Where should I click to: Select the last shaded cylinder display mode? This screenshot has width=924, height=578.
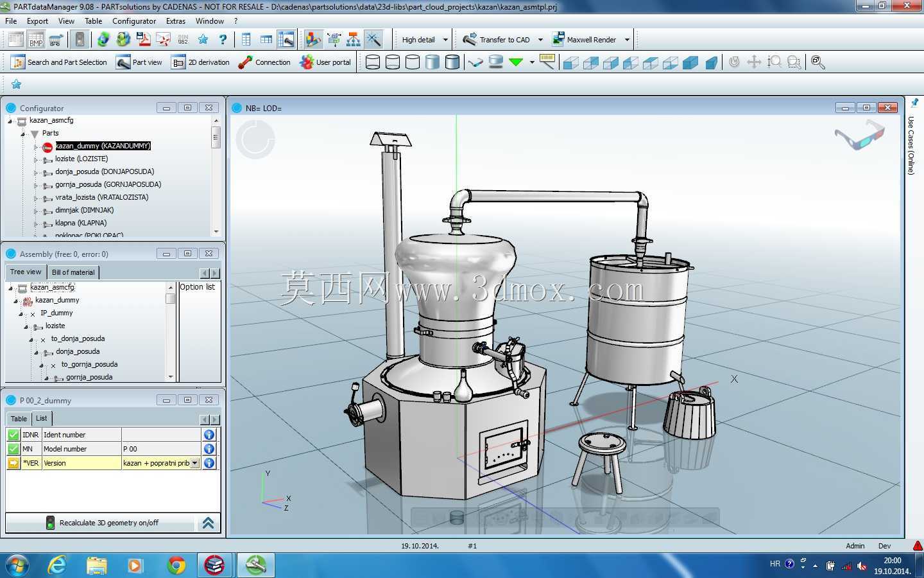pyautogui.click(x=452, y=62)
